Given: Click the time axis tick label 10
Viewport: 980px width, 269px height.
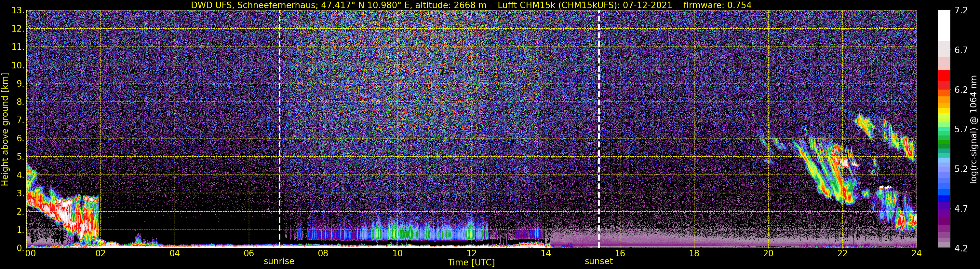Looking at the screenshot, I should 397,254.
